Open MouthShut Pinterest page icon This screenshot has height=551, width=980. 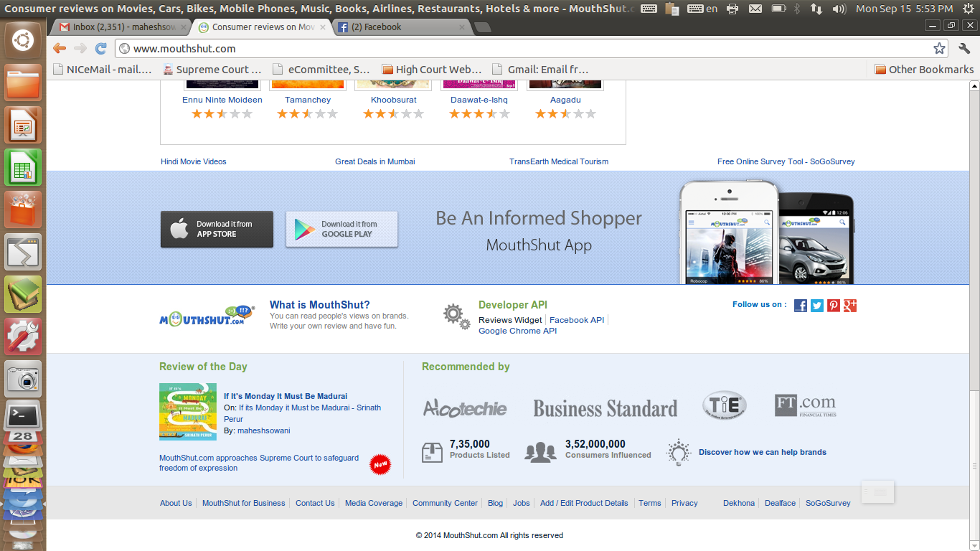[x=834, y=306]
